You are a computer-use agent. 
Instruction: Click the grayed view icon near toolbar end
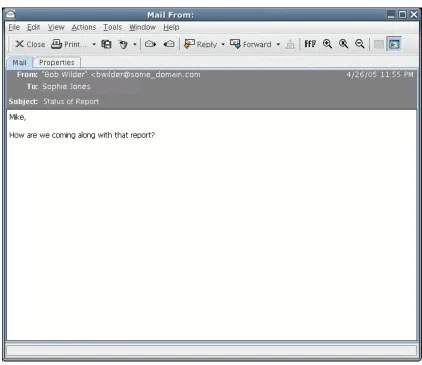pos(379,44)
